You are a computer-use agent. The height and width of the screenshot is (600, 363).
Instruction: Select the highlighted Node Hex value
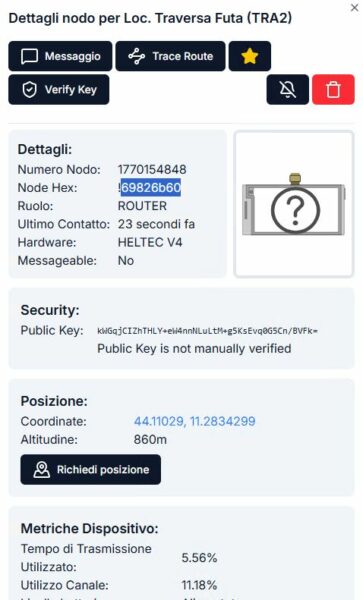[x=151, y=188]
